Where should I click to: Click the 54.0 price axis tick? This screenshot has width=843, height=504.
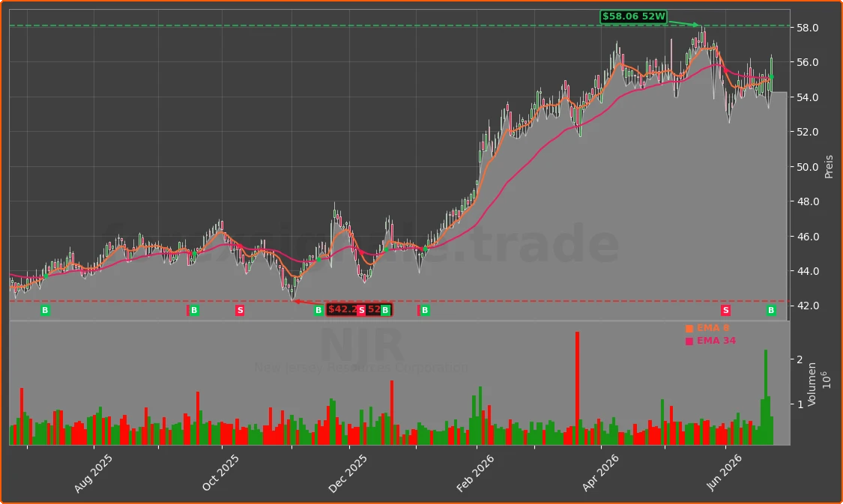point(808,97)
